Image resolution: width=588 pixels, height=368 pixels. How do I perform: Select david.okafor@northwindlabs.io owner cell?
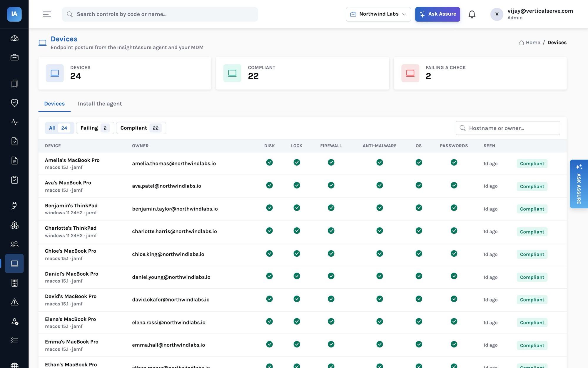pos(171,300)
